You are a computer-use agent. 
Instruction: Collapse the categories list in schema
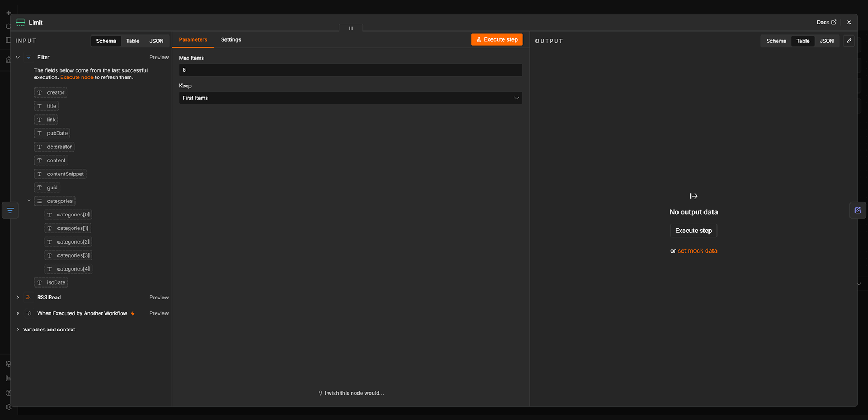pos(29,201)
